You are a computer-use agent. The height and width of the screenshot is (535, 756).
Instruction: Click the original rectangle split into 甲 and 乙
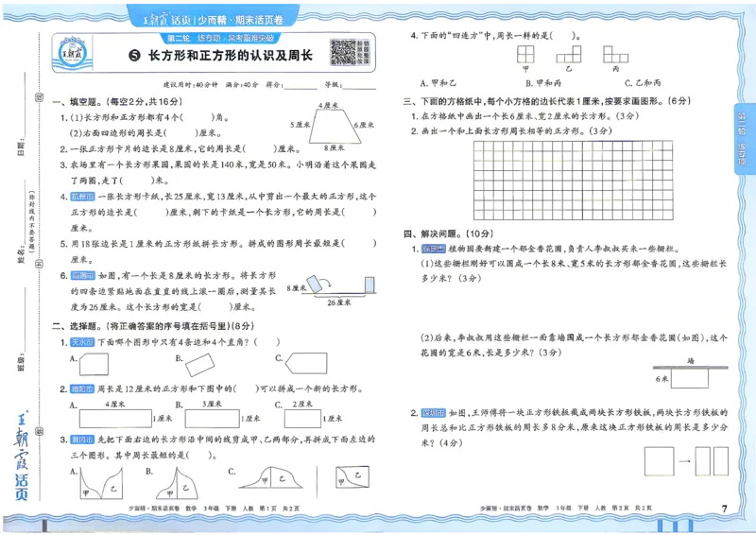click(x=352, y=476)
